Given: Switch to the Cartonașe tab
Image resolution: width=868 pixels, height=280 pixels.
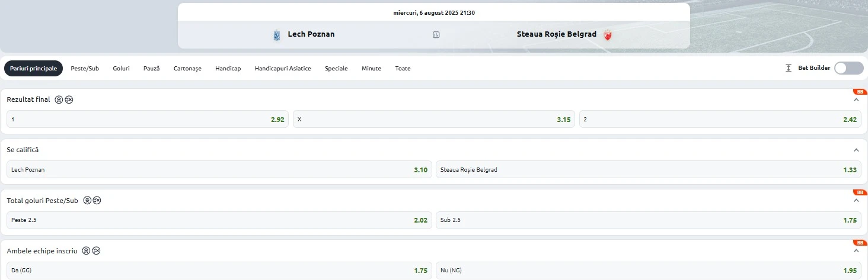Looking at the screenshot, I should point(187,69).
